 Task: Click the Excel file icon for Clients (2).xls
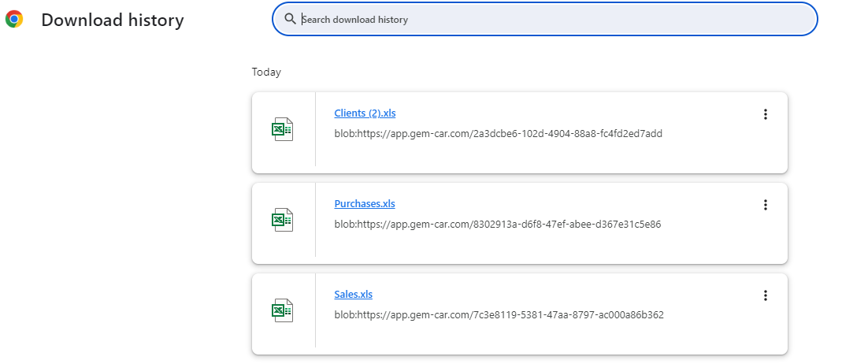coord(282,130)
